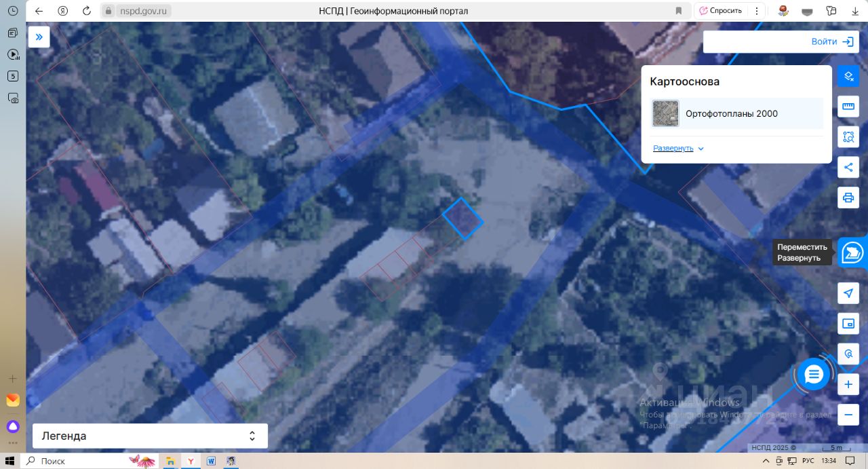Expand the left sidebar panel
Screen dimensions: 868x469
click(39, 37)
